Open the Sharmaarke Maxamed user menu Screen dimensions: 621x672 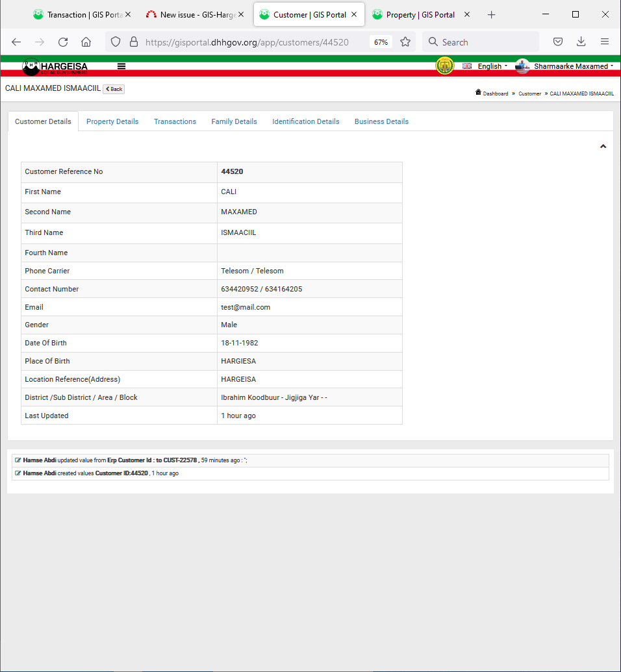tap(574, 66)
